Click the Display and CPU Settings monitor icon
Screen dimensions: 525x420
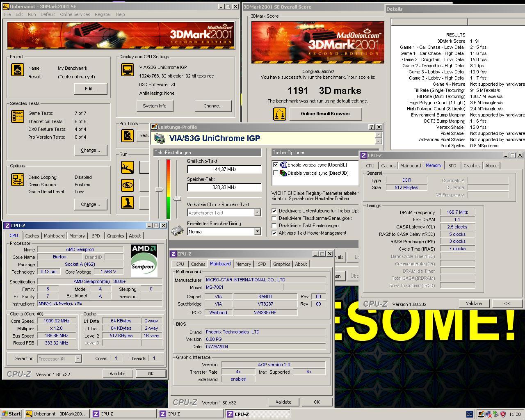[x=128, y=70]
